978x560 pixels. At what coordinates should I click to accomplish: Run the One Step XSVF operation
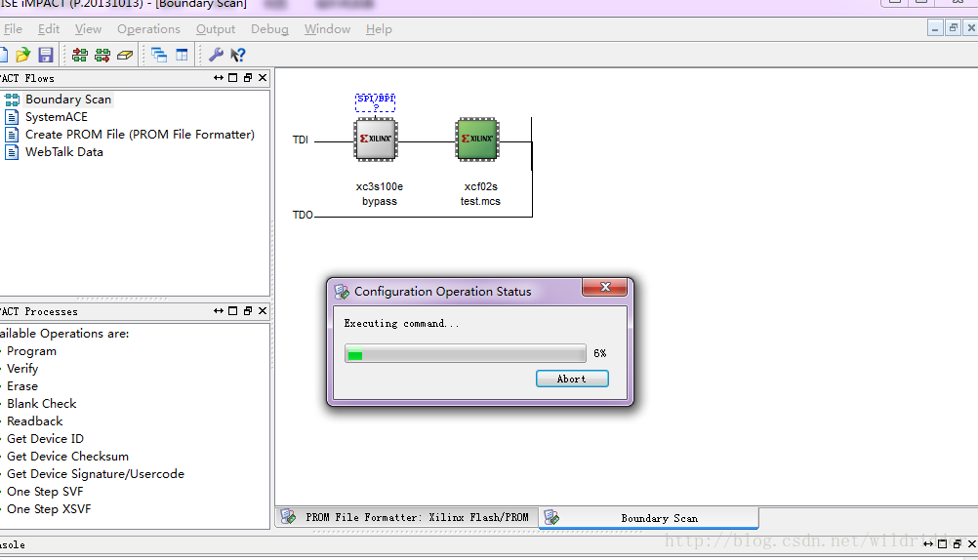49,509
